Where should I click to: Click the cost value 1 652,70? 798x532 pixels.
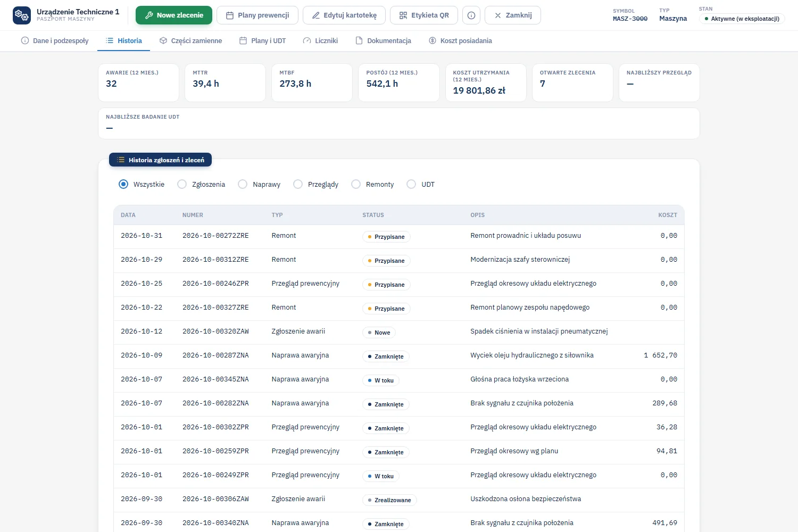pyautogui.click(x=660, y=355)
